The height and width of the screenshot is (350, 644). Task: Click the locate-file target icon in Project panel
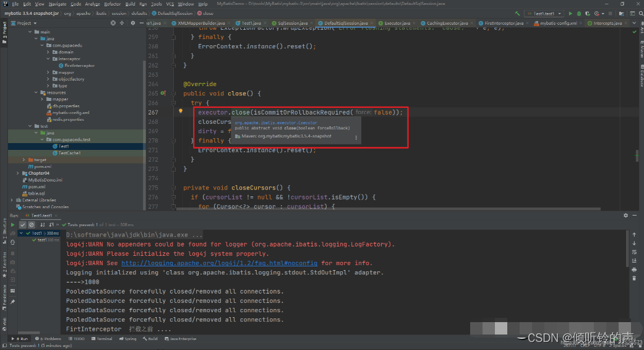pyautogui.click(x=113, y=23)
